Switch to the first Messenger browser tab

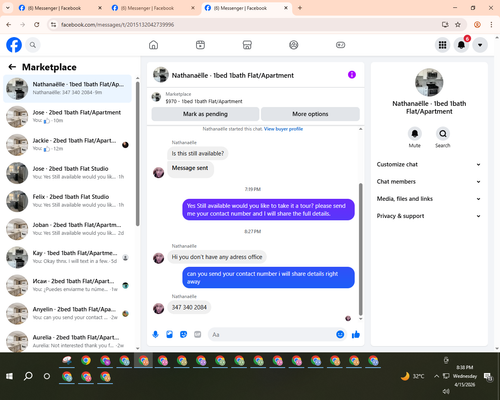60,8
